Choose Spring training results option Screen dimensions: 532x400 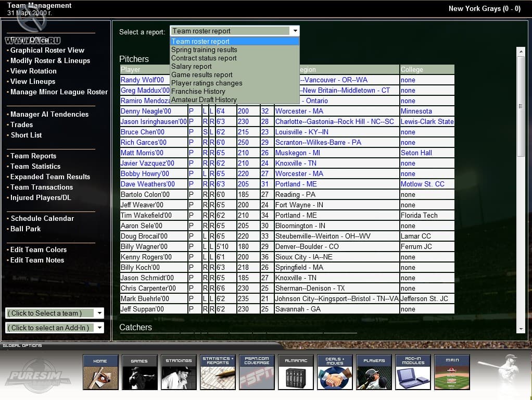coord(234,49)
